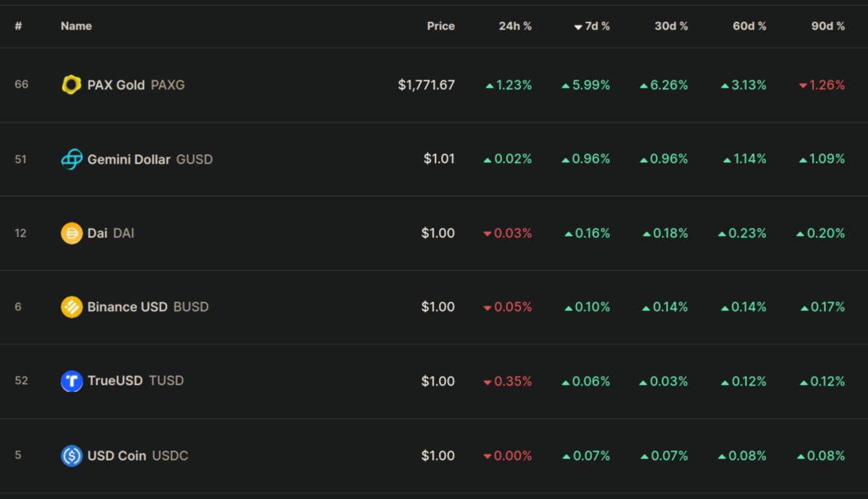Sort table by 30d % column
The width and height of the screenshot is (868, 499).
pyautogui.click(x=671, y=26)
